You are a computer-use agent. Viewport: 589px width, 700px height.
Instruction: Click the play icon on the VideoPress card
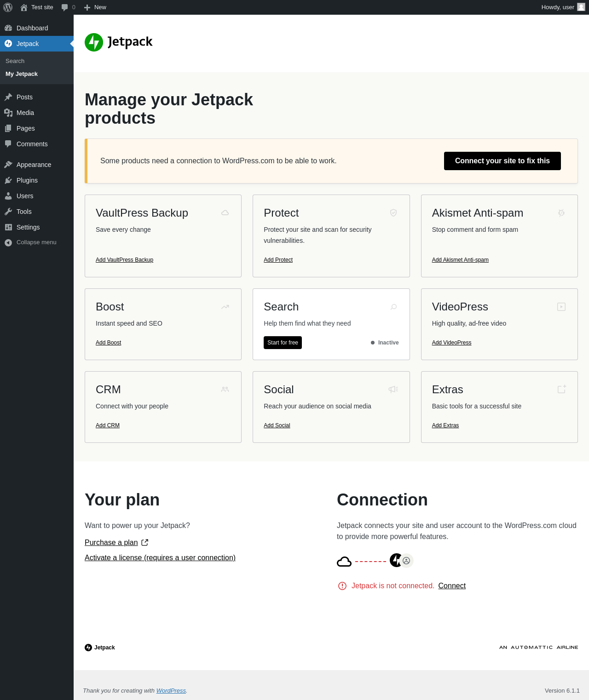[561, 307]
